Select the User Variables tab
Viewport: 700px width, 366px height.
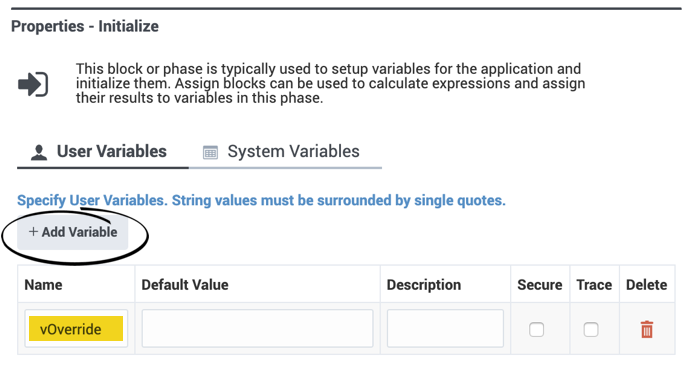(x=103, y=152)
